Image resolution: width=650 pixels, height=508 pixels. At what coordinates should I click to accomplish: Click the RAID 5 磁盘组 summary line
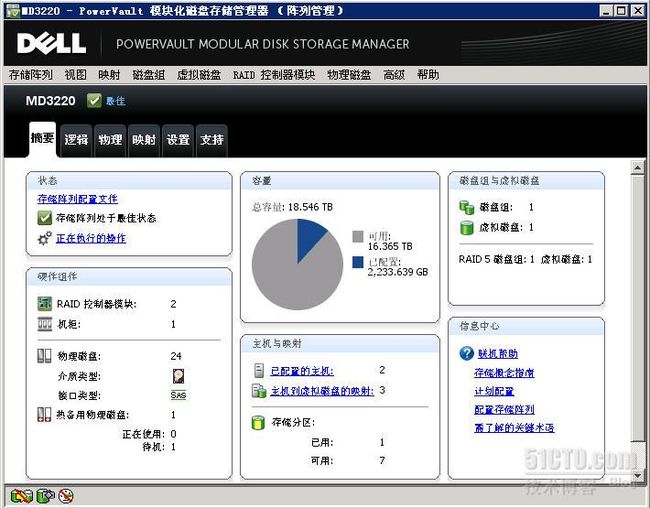tap(525, 260)
